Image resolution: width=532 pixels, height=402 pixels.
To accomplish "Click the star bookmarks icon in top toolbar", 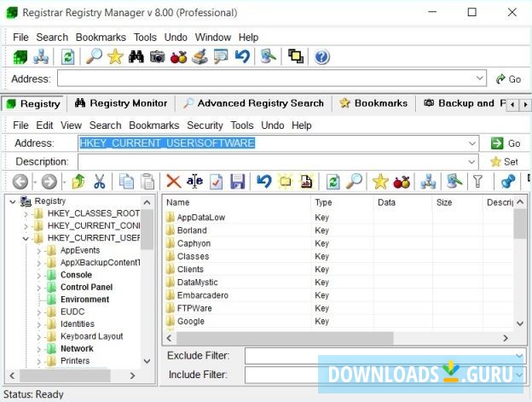I will 115,56.
